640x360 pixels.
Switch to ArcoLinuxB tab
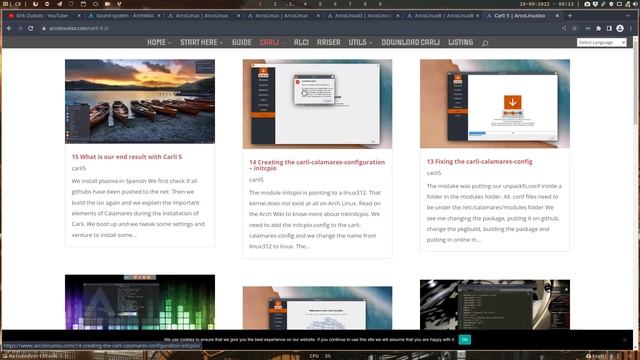point(442,16)
